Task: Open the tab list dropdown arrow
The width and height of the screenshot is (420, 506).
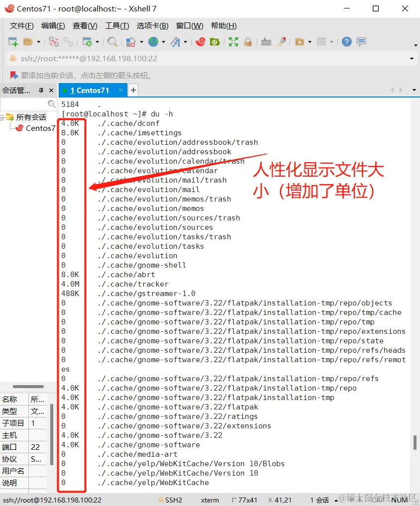Action: pyautogui.click(x=414, y=90)
